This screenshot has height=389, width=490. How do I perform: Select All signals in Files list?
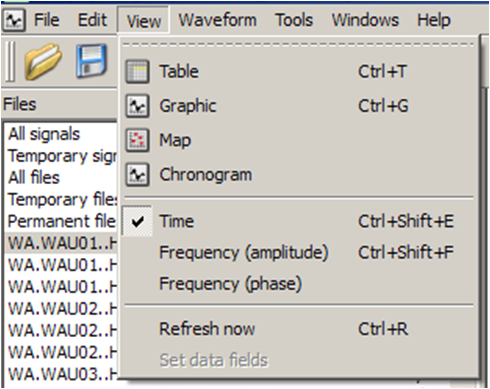point(44,134)
